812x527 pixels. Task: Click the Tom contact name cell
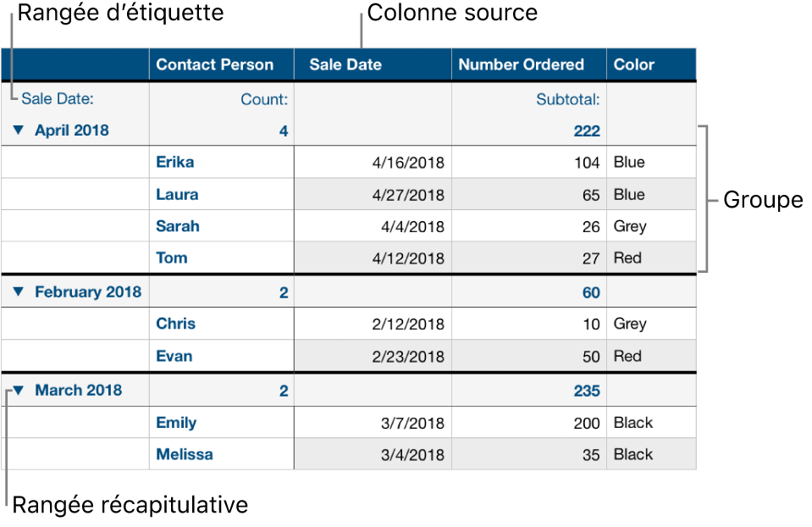point(172,258)
